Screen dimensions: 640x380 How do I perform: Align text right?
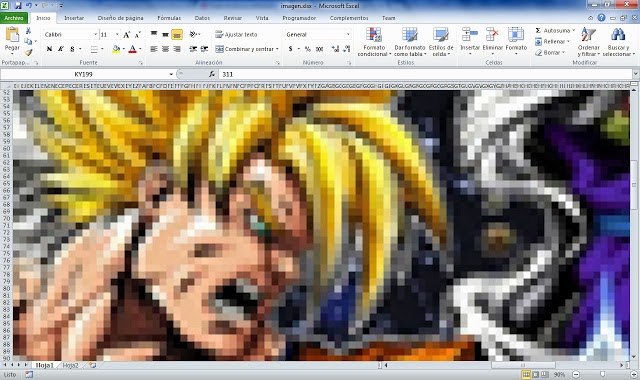click(177, 49)
